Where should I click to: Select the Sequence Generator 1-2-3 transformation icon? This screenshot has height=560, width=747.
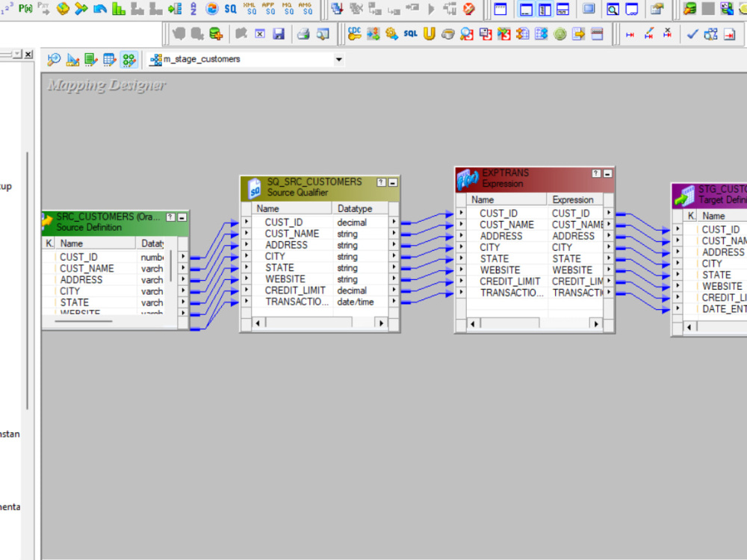(x=7, y=8)
